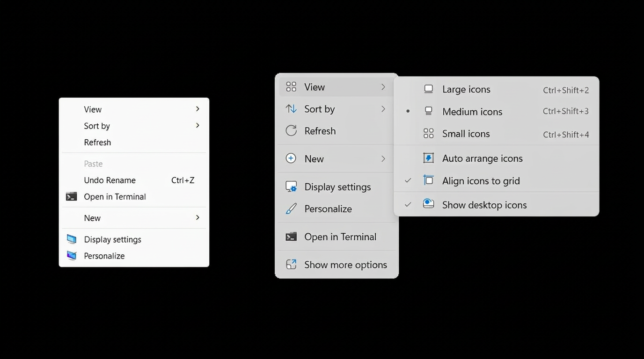Expand Sort by submenu arrow in the classic menu

198,125
